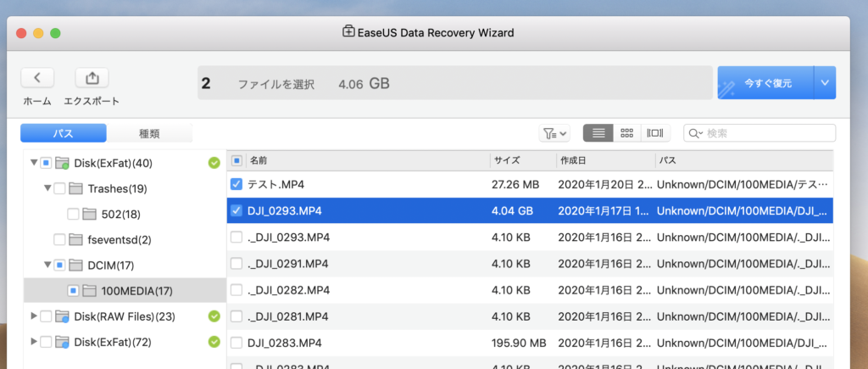Screen dimensions: 868x369
Task: Check the Disk(RAW Files)(23) checkbox
Action: click(46, 316)
